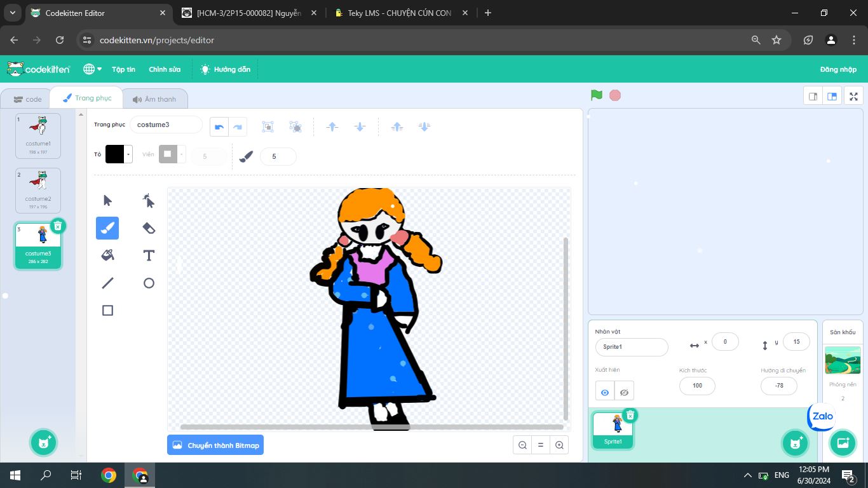
Task: Select the stage backdrop thumbnail
Action: tap(843, 360)
